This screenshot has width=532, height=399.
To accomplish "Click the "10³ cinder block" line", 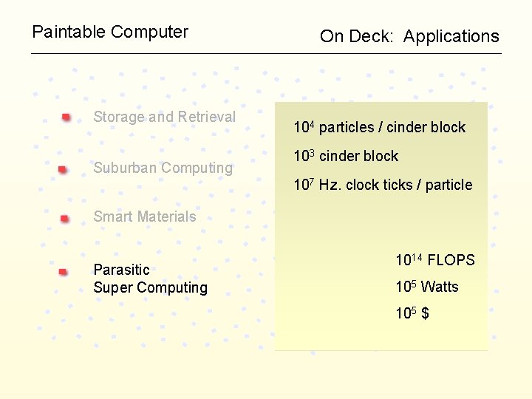I will (x=346, y=156).
